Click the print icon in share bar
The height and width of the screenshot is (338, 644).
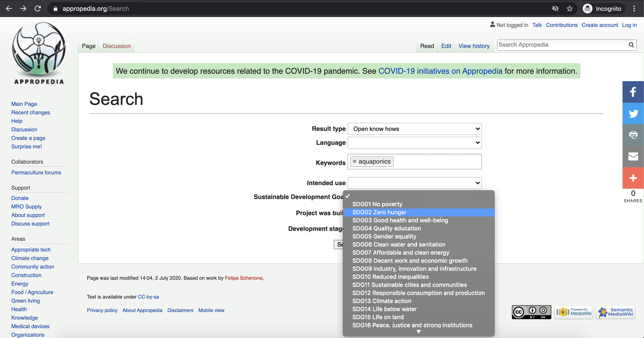coord(633,135)
